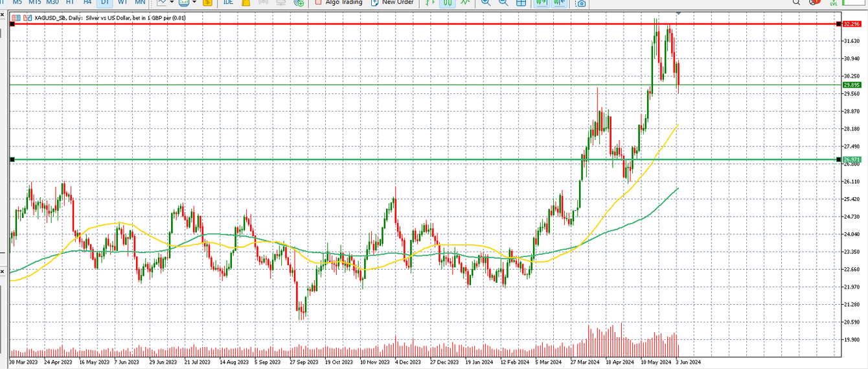The height and width of the screenshot is (369, 868).
Task: Click the 31.630 price axis label
Action: 852,42
